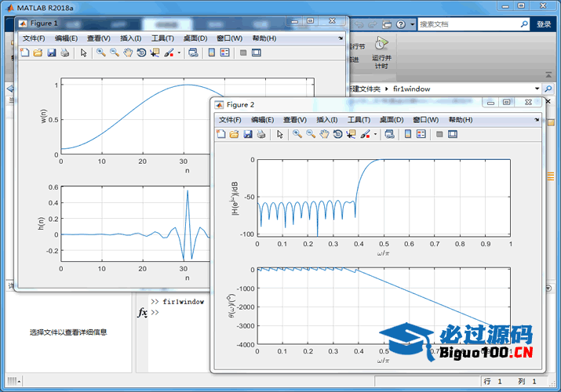The image size is (561, 392).
Task: Select Brush data tool in Figure 1 toolbar
Action: click(x=169, y=53)
